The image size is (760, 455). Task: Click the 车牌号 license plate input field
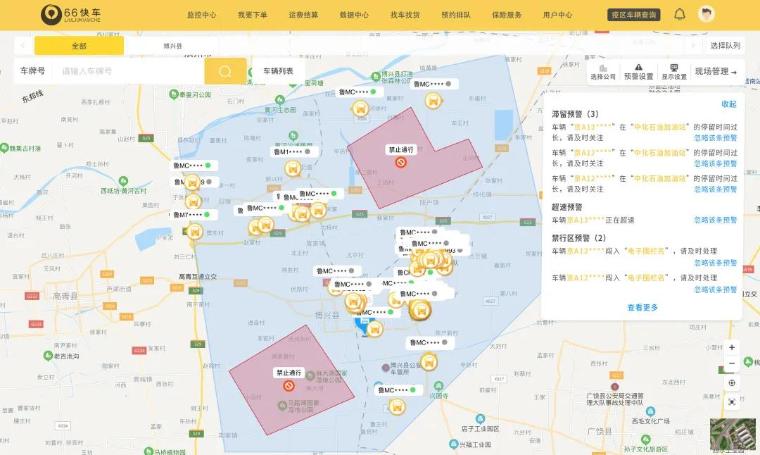point(130,71)
